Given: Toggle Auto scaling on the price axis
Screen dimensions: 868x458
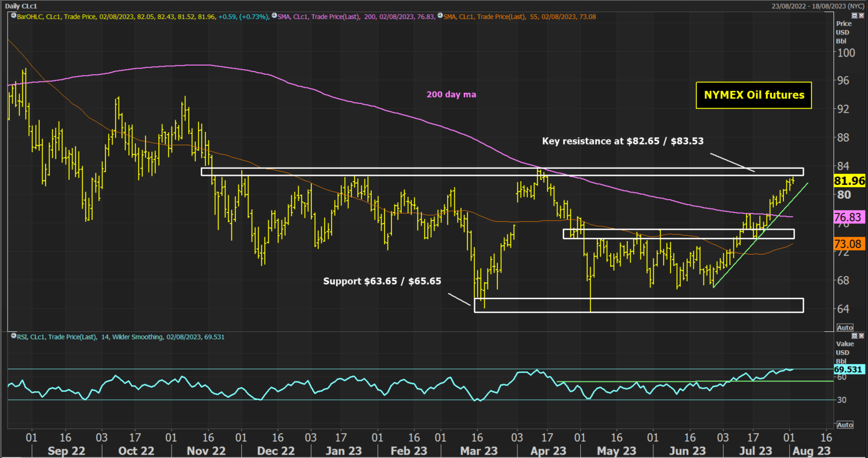Looking at the screenshot, I should pos(844,327).
